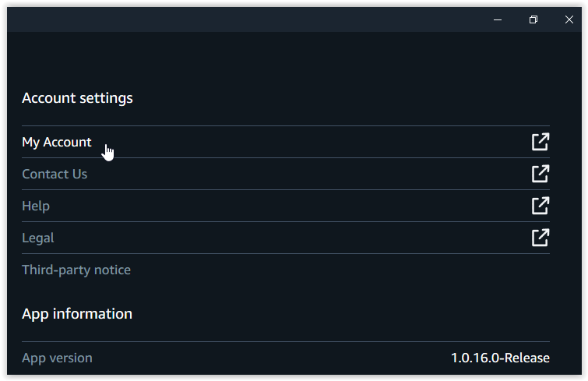Click the Account settings heading
This screenshot has width=588, height=381.
click(77, 98)
